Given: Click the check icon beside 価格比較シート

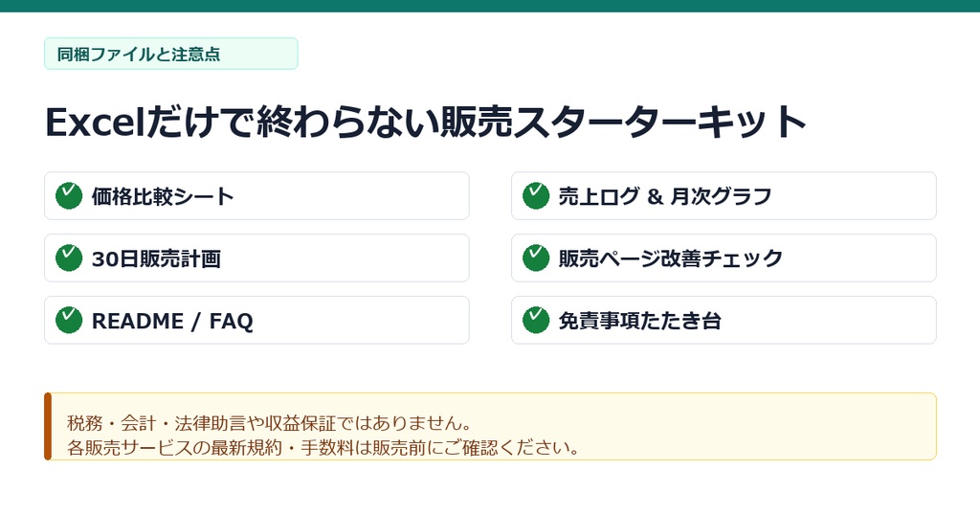Looking at the screenshot, I should [x=69, y=195].
